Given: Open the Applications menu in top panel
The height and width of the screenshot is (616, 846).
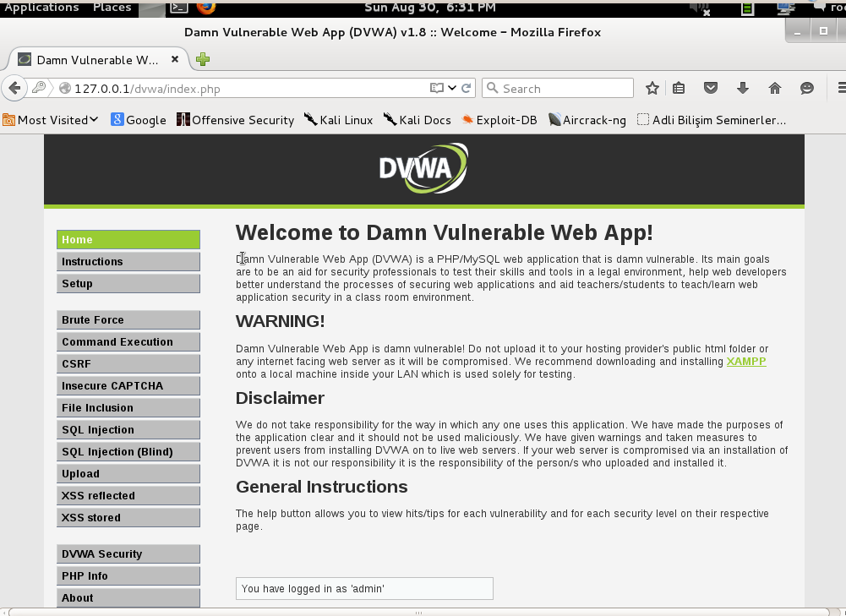Looking at the screenshot, I should (x=41, y=8).
